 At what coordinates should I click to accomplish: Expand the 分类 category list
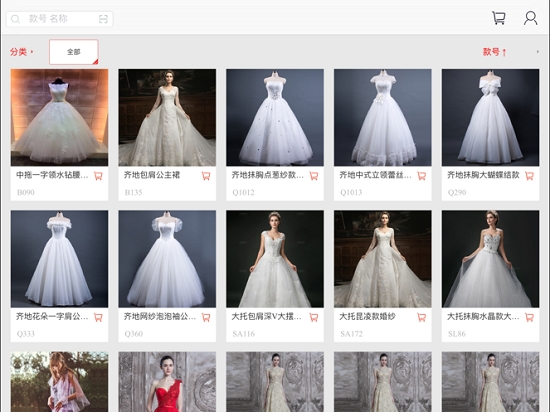pyautogui.click(x=21, y=52)
